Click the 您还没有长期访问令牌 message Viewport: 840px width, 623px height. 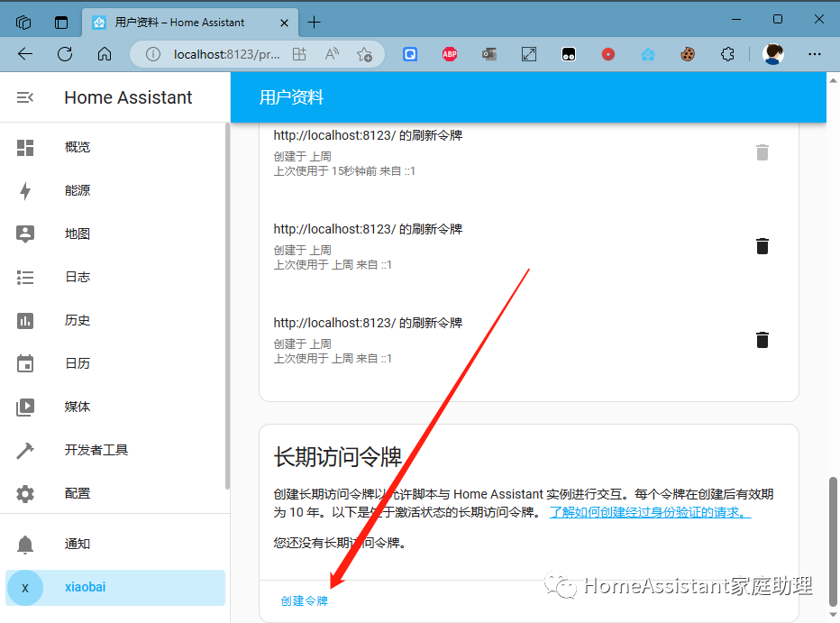pos(340,543)
